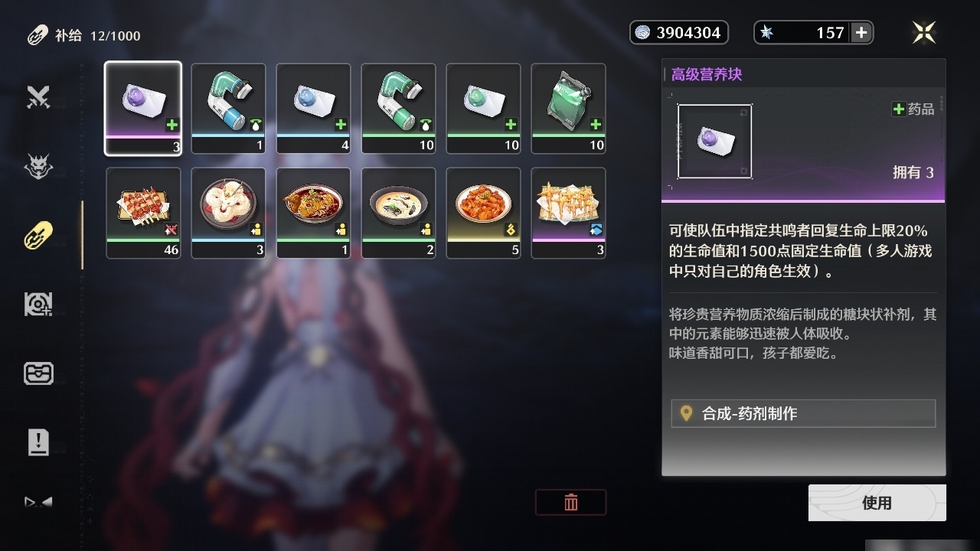Click the 使用 button
Viewport: 980px width, 551px height.
pos(877,503)
